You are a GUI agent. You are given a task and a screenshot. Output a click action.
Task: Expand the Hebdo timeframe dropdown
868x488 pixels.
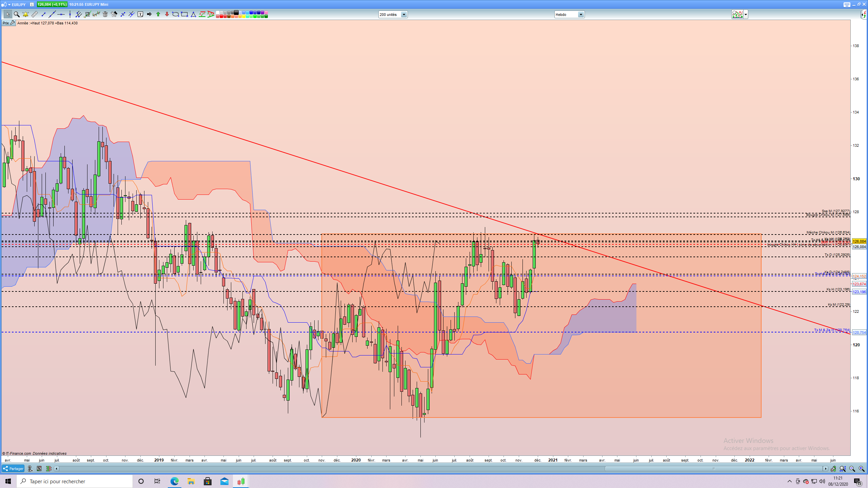[x=580, y=15]
